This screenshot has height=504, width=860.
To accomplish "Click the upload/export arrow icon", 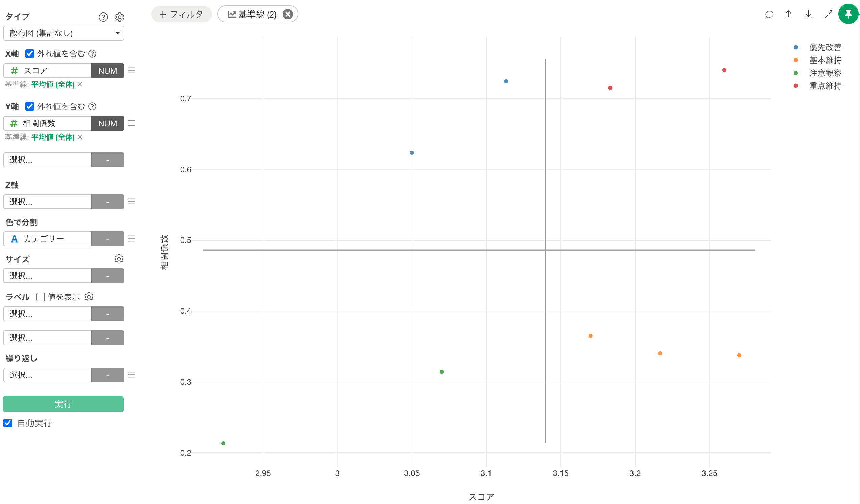I will click(x=788, y=14).
